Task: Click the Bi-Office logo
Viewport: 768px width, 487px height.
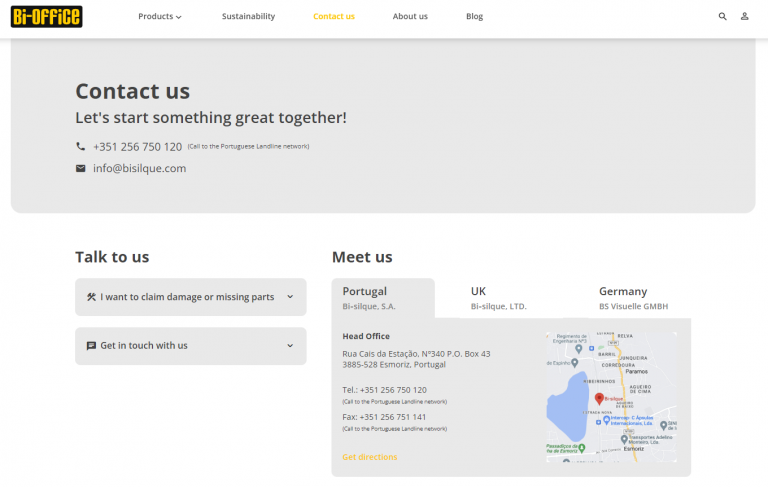Action: [47, 16]
